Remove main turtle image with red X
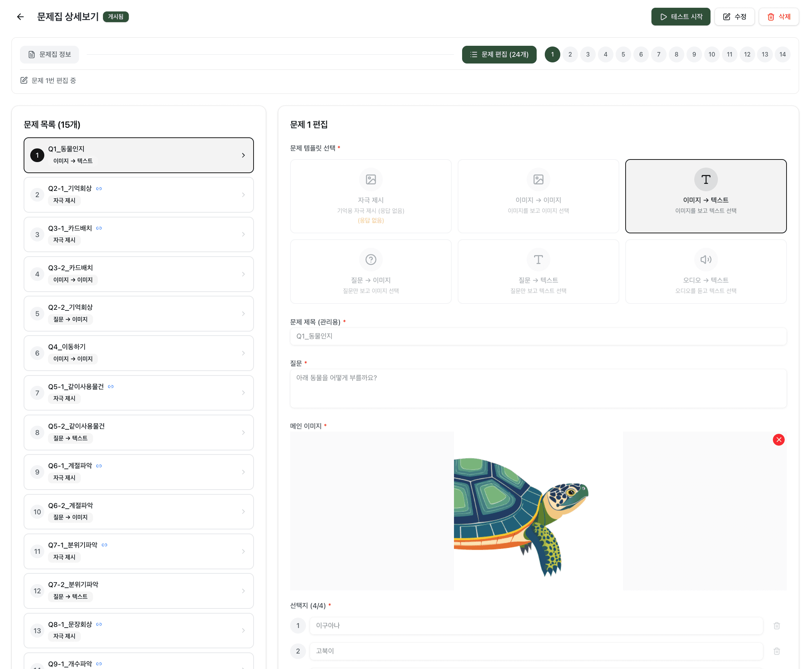812x669 pixels. (778, 440)
